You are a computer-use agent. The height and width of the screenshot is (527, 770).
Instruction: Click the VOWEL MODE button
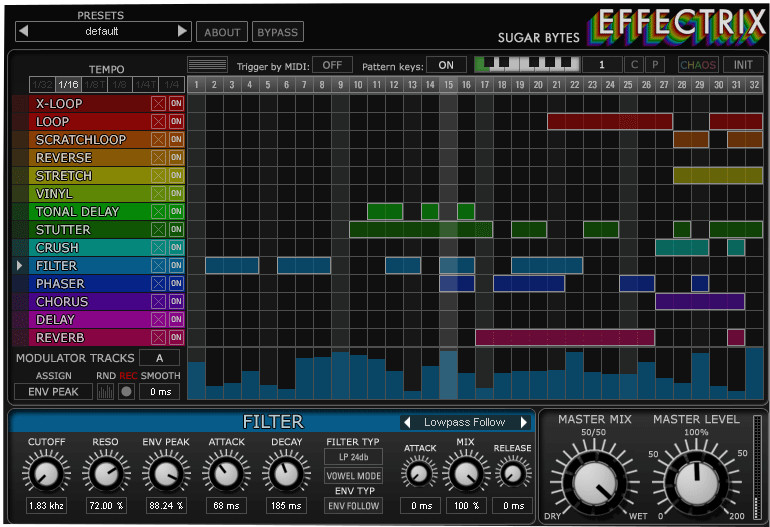(x=354, y=476)
